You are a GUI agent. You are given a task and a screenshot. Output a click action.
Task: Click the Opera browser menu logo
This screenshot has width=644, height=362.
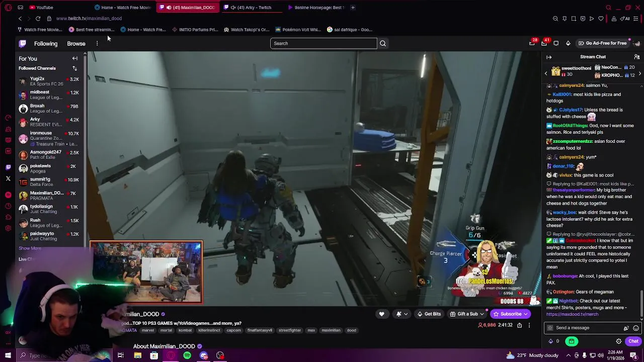(8, 8)
